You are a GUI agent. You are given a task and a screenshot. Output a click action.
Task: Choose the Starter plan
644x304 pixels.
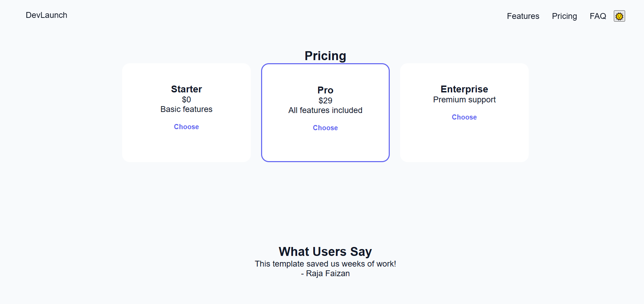186,127
